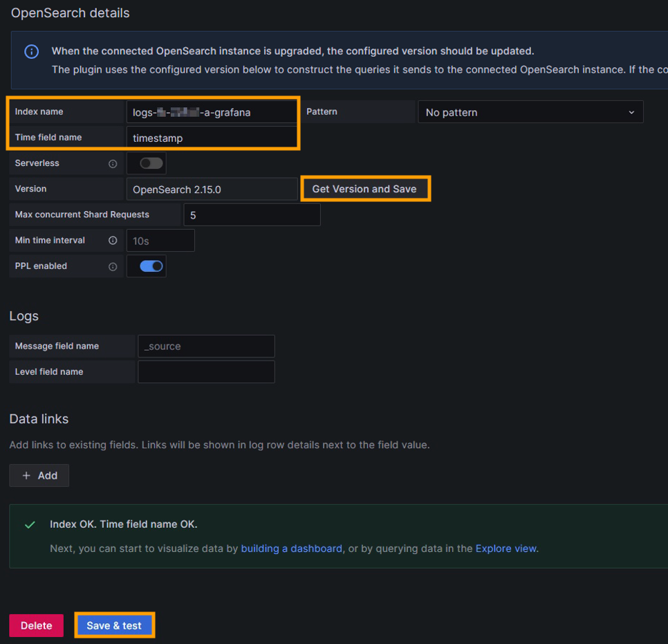Click the green checkmark success icon
The height and width of the screenshot is (644, 668).
(x=30, y=524)
